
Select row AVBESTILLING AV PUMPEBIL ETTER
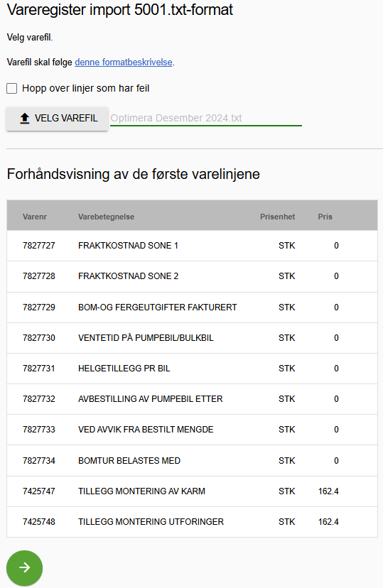coord(192,399)
